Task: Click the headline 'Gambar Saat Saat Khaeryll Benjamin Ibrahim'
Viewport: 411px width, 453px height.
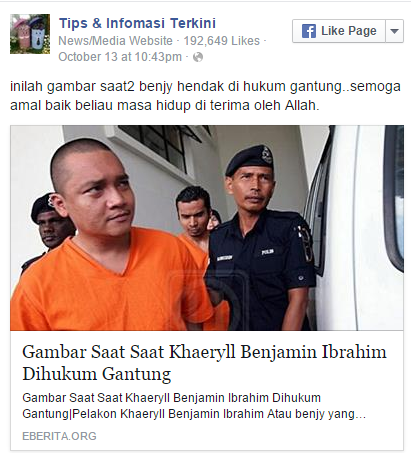Action: [x=204, y=352]
